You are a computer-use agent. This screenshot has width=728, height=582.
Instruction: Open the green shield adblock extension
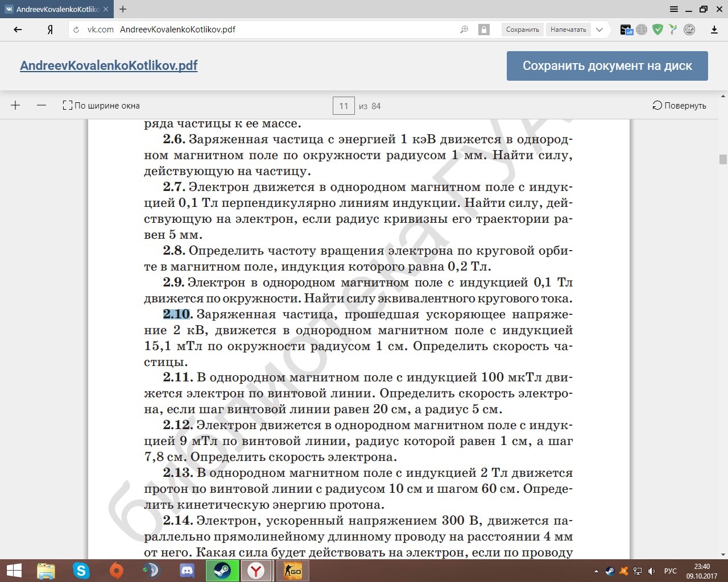657,30
